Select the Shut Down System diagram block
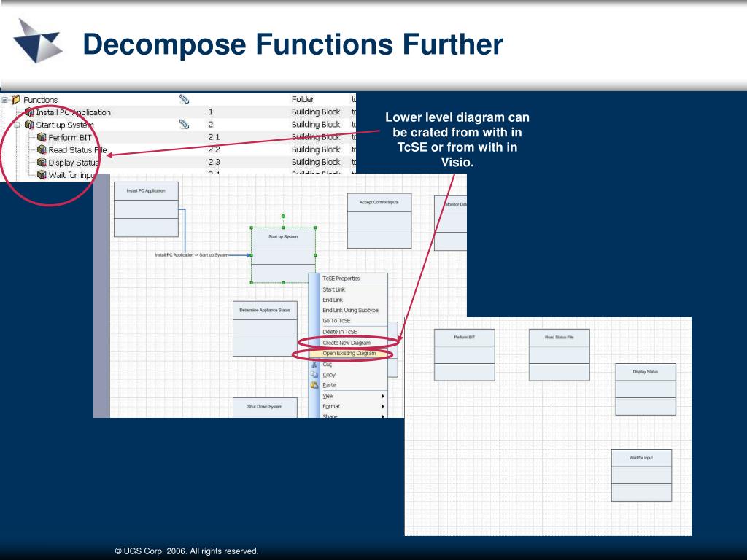Viewport: 747px width, 560px height. [265, 407]
